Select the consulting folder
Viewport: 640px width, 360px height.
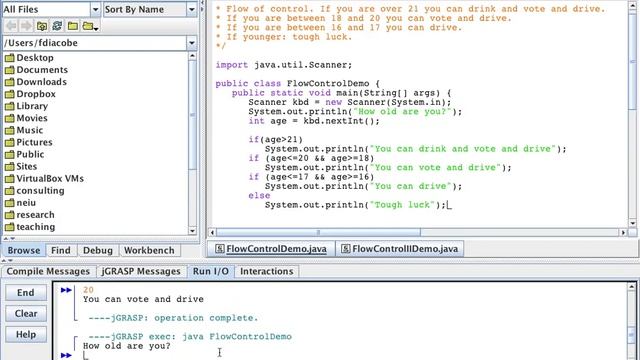[40, 191]
